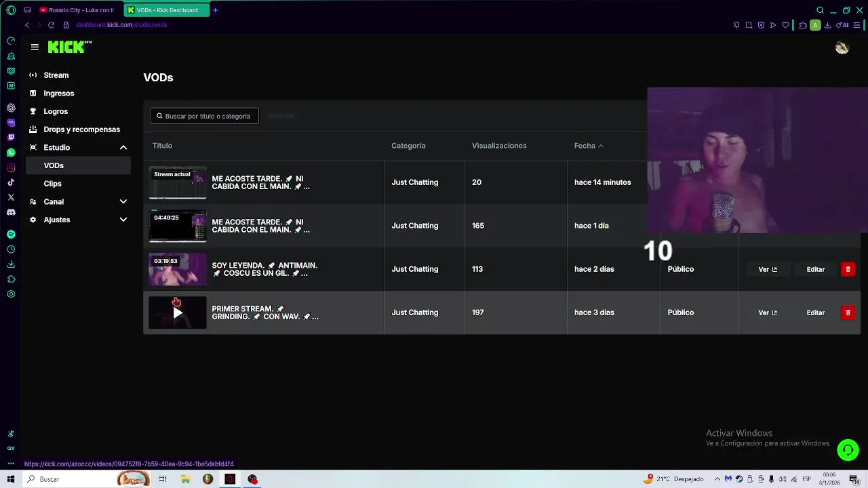Click the site lock icon in address bar
This screenshot has width=868, height=488.
coord(66,25)
